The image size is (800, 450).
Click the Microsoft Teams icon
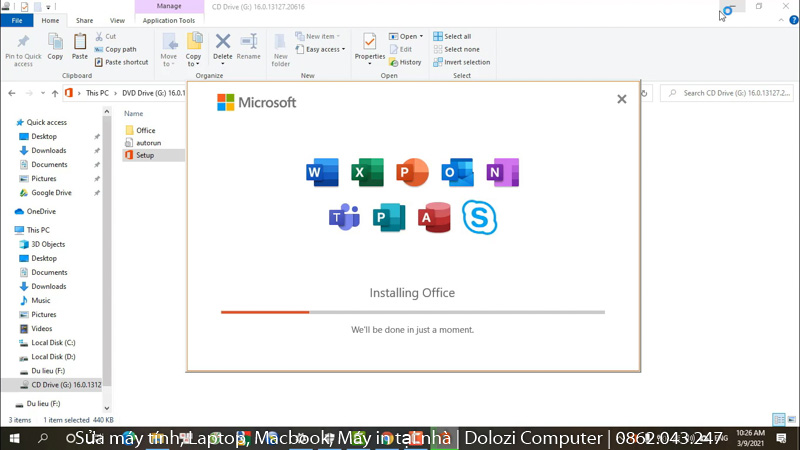pyautogui.click(x=344, y=217)
